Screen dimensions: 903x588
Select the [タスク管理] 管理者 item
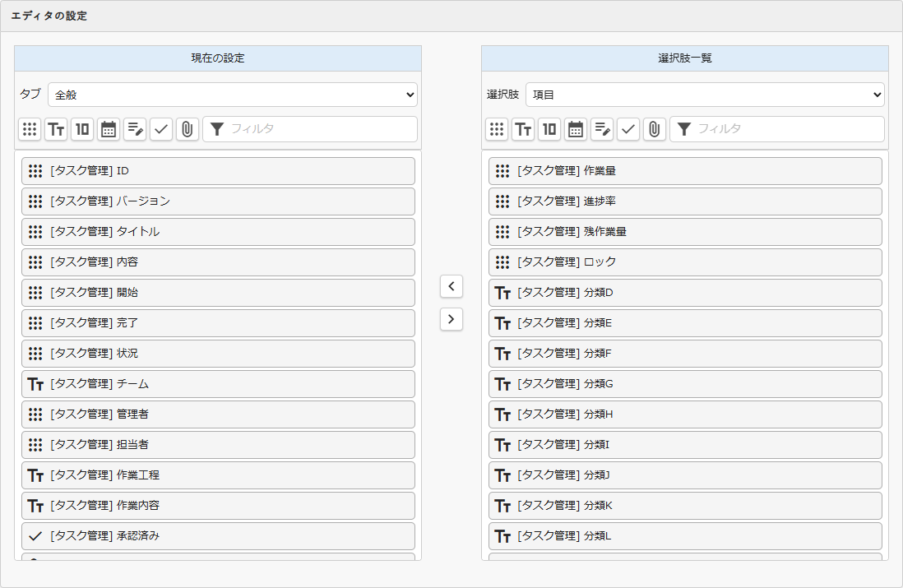pos(218,414)
